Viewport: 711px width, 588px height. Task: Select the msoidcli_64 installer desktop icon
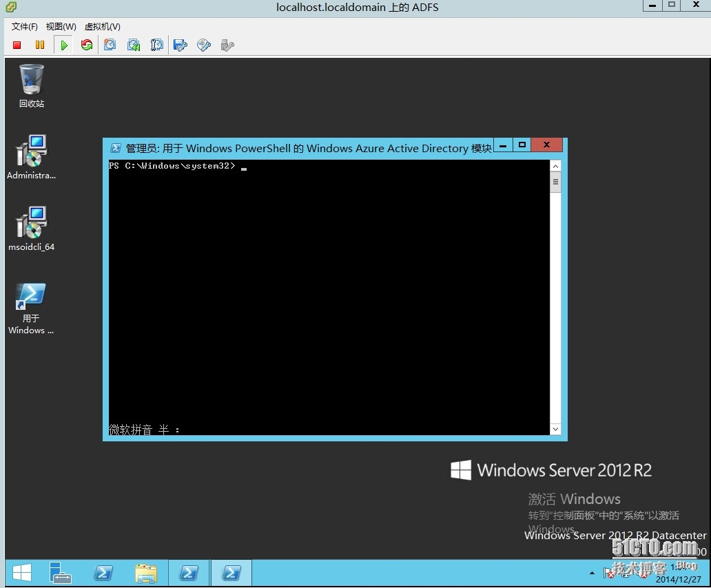(x=31, y=229)
